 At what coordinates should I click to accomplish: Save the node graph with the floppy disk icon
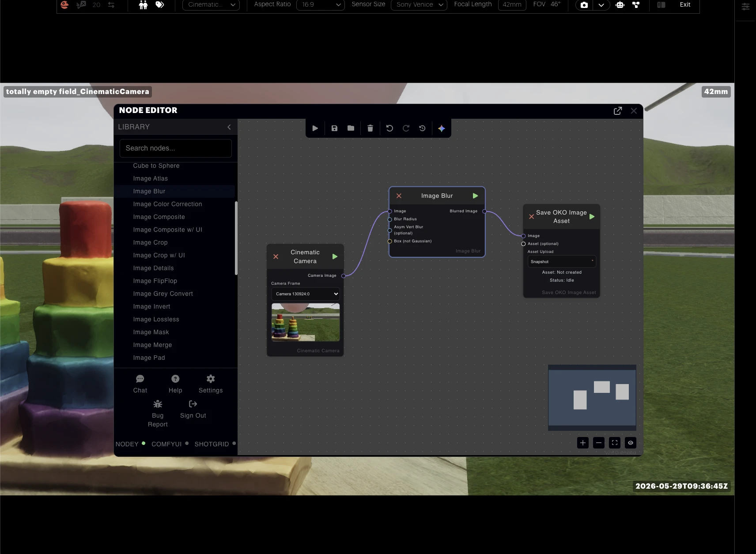[x=334, y=128]
